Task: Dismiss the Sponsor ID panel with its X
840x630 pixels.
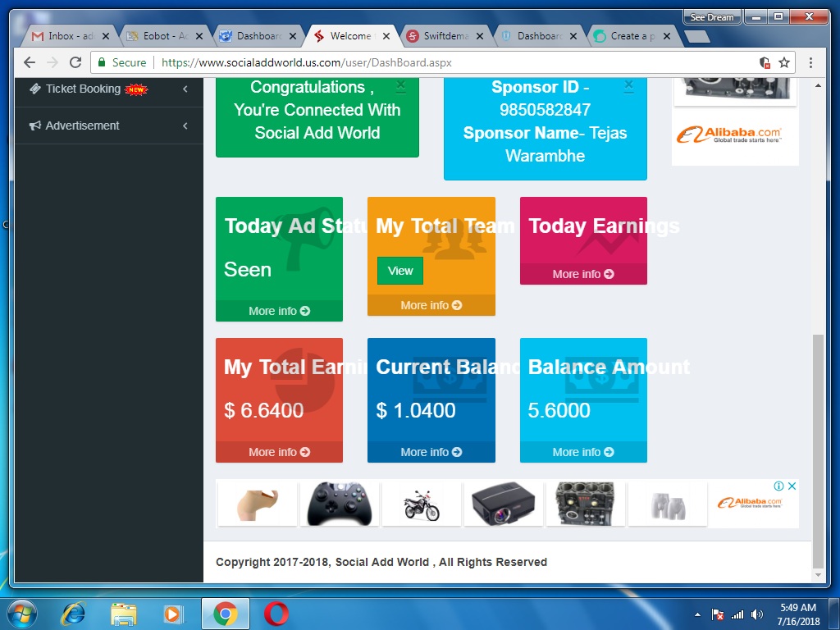Action: pyautogui.click(x=628, y=85)
